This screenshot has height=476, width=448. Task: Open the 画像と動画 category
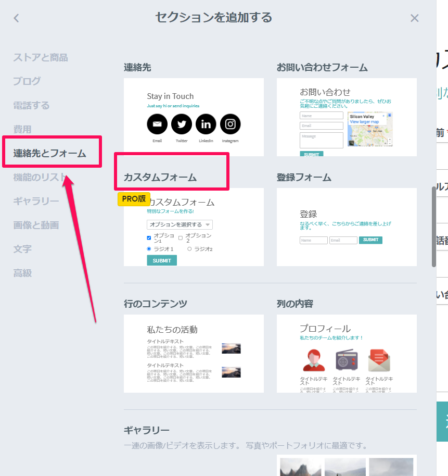point(36,225)
